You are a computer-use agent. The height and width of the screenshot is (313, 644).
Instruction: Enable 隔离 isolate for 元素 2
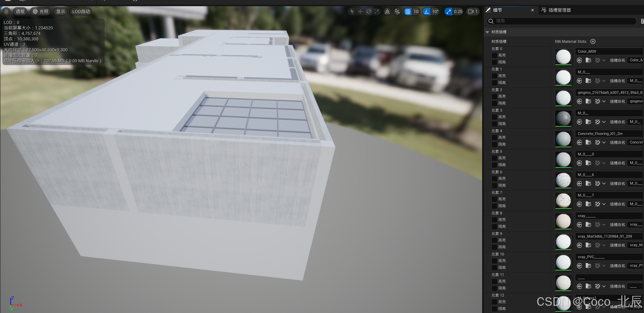click(x=494, y=103)
